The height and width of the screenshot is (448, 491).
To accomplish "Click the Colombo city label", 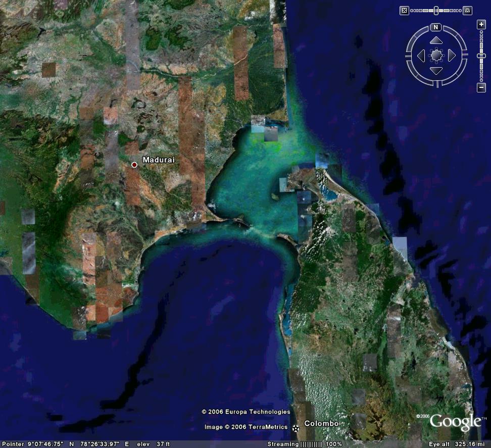I will click(321, 424).
